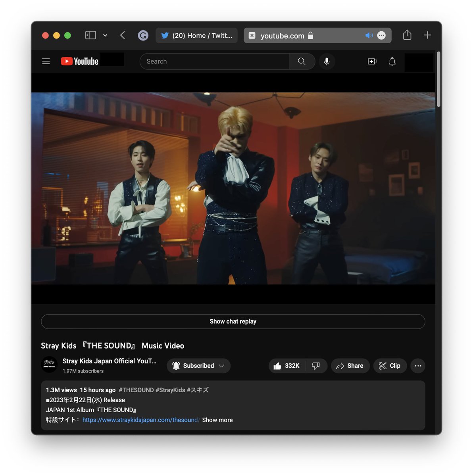Start voice search with the microphone
Image resolution: width=473 pixels, height=476 pixels.
pos(327,61)
